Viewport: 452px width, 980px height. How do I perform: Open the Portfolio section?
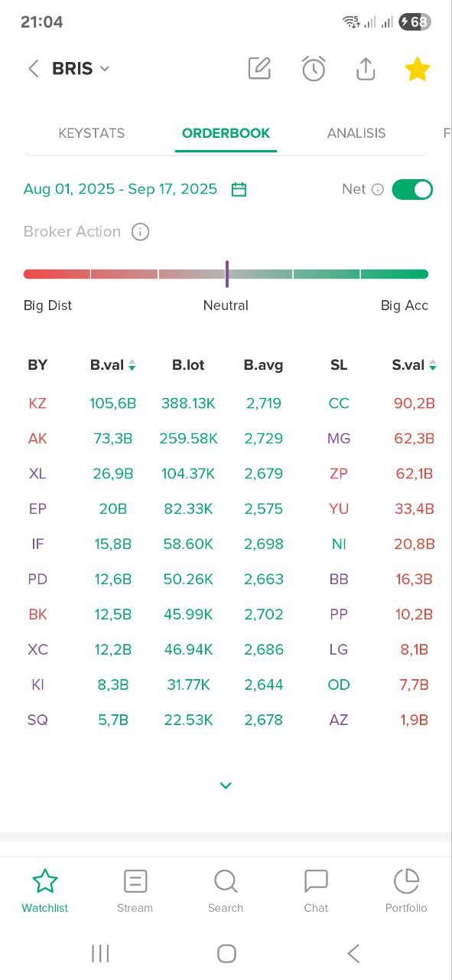tap(406, 891)
